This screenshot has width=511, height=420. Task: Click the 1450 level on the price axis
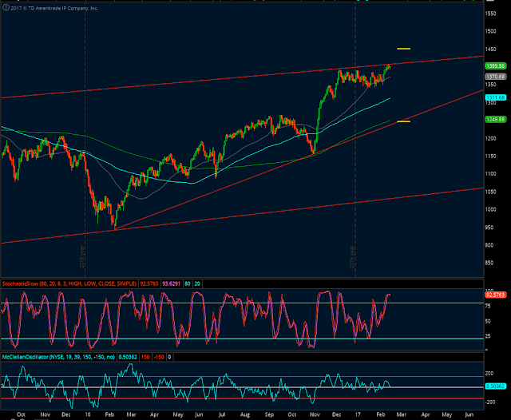[490, 50]
